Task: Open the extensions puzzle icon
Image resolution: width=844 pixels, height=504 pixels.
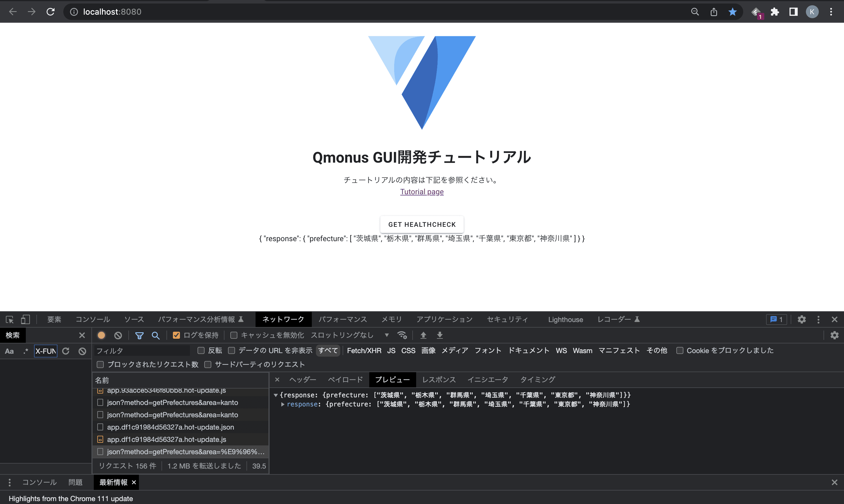Action: coord(775,12)
